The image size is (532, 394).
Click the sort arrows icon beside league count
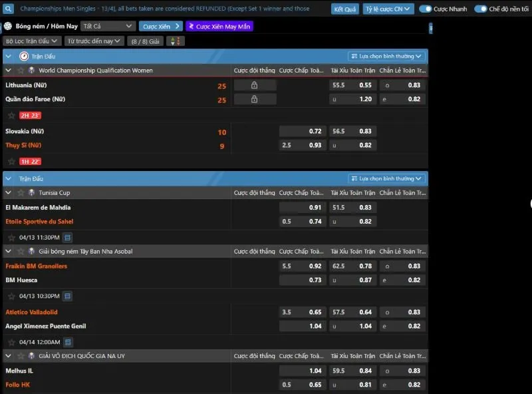[x=176, y=41]
